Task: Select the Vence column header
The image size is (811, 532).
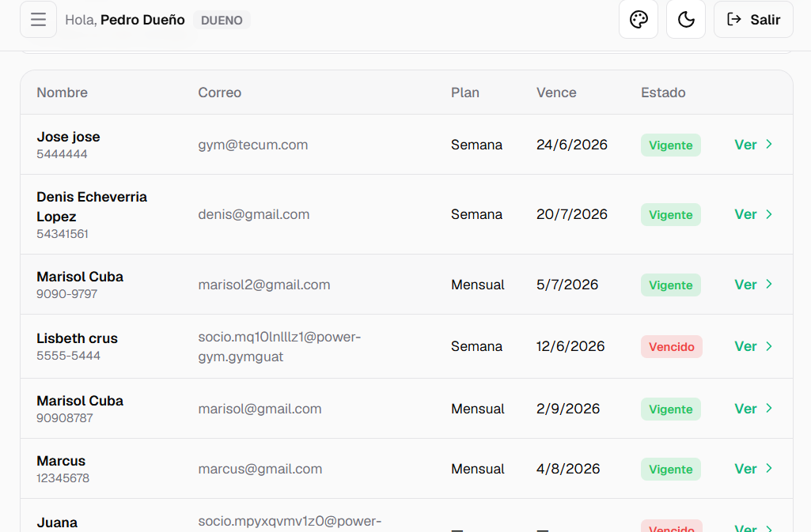Action: click(x=556, y=92)
